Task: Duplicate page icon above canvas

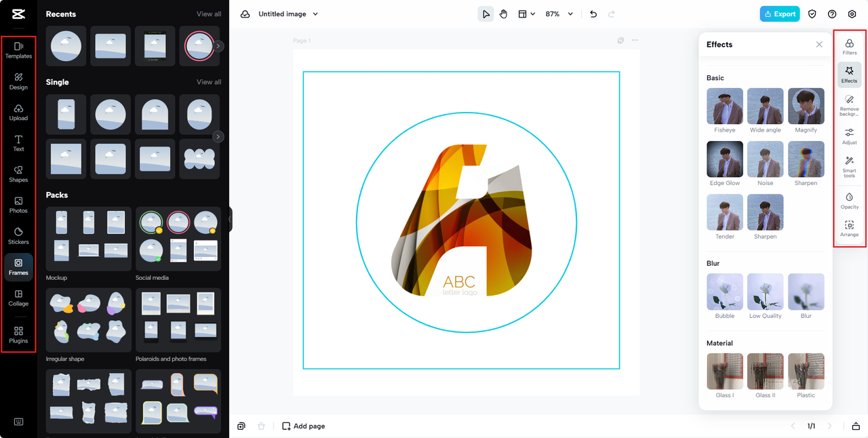Action: (620, 41)
